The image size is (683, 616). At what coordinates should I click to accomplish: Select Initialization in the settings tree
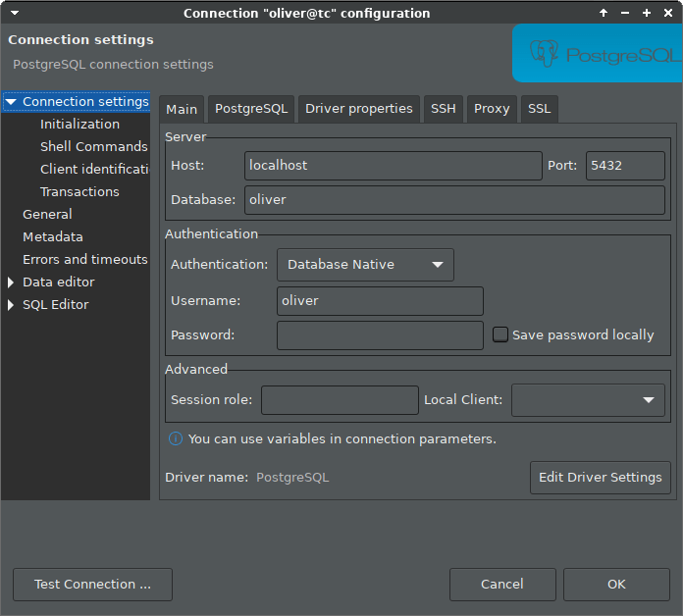[x=79, y=125]
